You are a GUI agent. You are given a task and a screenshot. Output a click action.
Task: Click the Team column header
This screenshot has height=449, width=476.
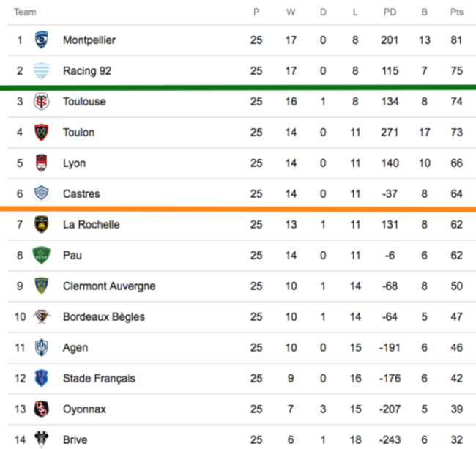(x=25, y=12)
